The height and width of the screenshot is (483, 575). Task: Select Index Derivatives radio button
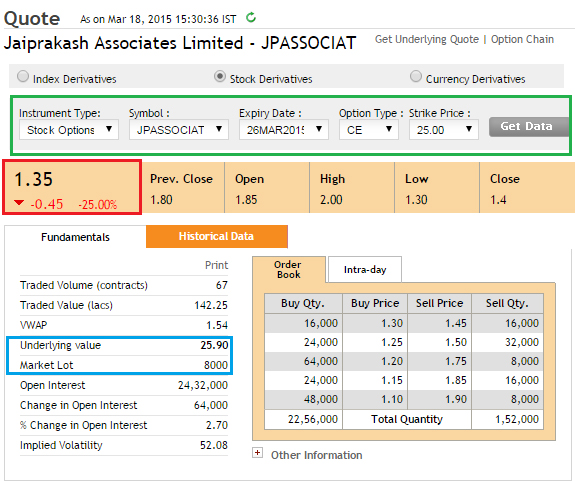click(23, 76)
